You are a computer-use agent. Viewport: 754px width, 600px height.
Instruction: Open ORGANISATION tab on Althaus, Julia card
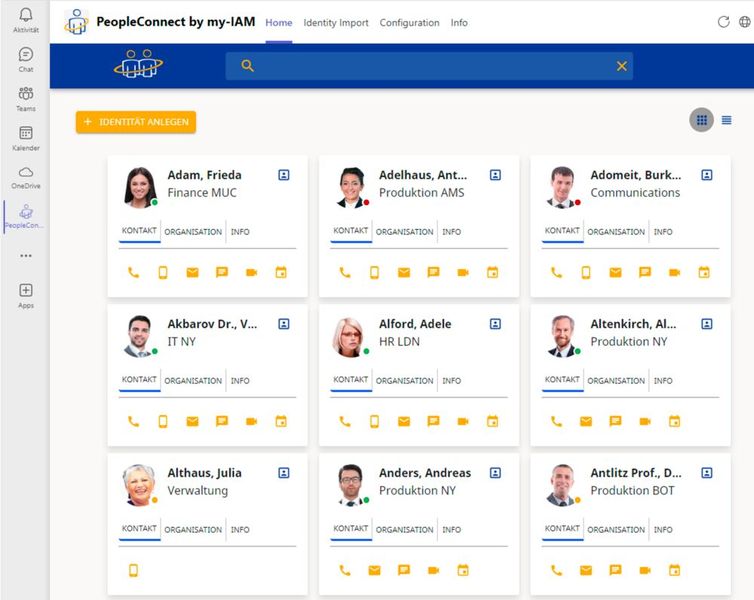(x=193, y=530)
